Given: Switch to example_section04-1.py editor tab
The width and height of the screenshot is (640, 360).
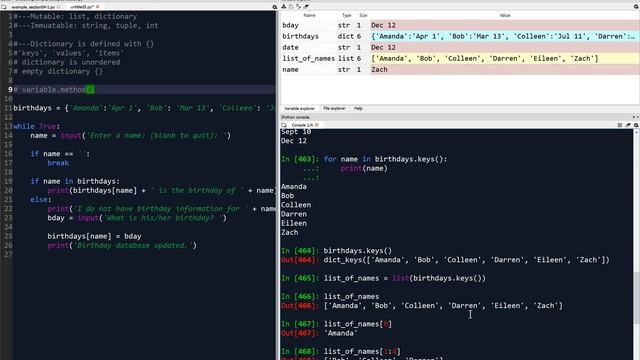Looking at the screenshot, I should coord(33,7).
